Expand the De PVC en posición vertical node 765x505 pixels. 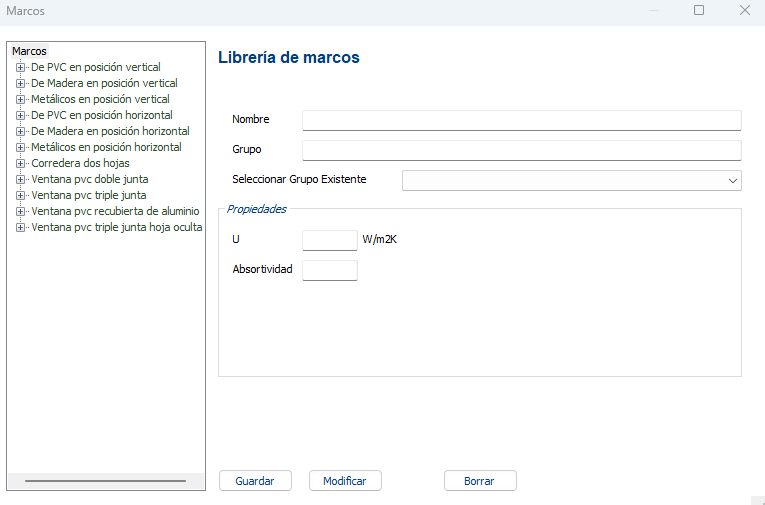20,67
